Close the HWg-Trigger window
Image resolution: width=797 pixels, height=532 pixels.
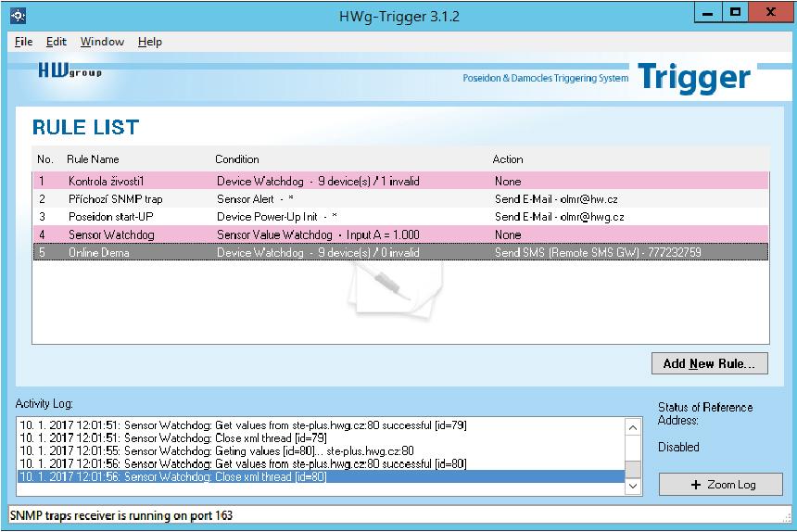770,13
